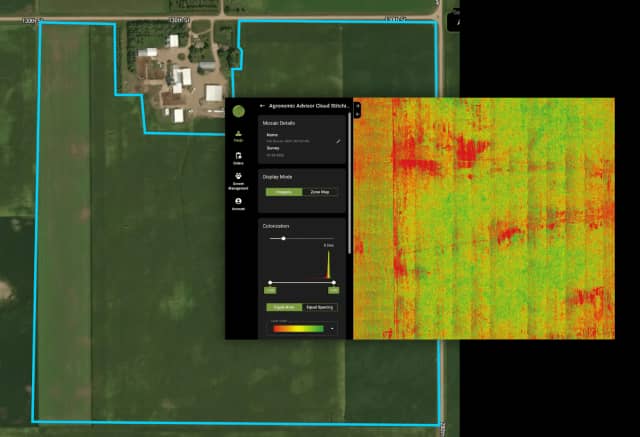This screenshot has width=640, height=437.
Task: Click the Mosaic Details heading
Action: (x=279, y=123)
